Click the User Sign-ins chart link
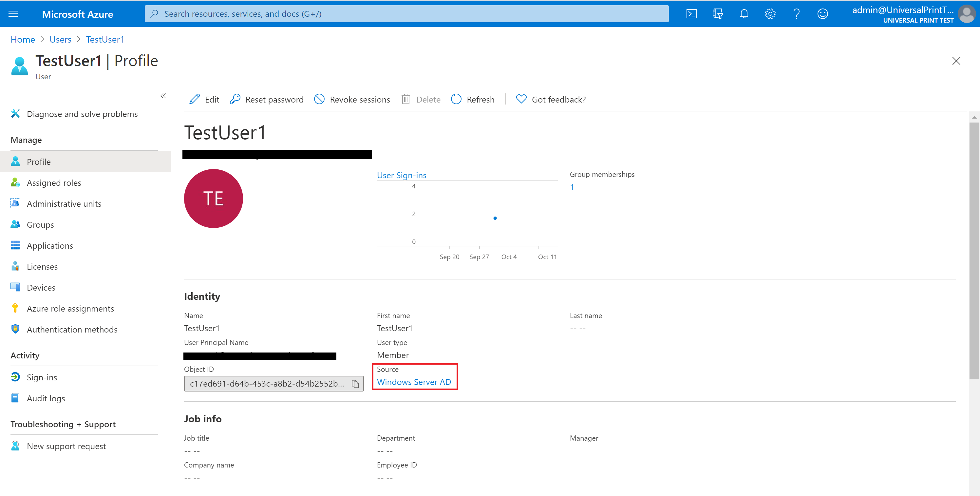The width and height of the screenshot is (980, 496). [x=402, y=175]
